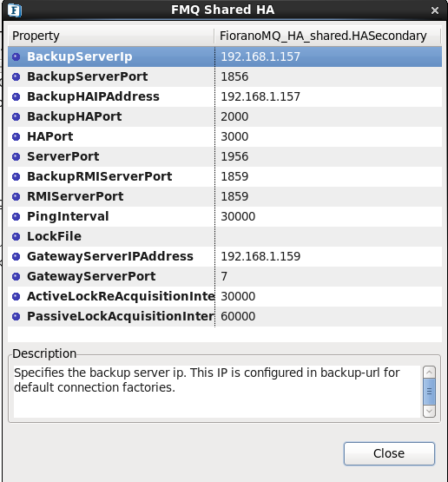Click the bullet icon next to RMIServerPort

coord(16,197)
